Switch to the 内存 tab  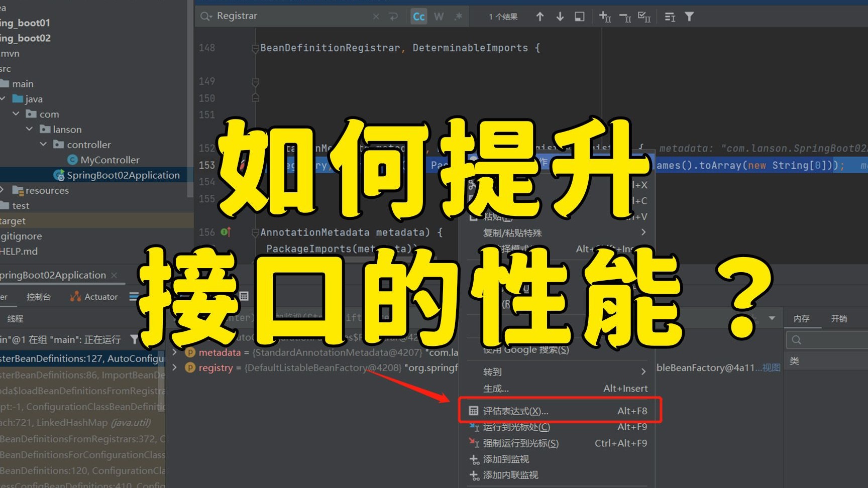click(802, 318)
